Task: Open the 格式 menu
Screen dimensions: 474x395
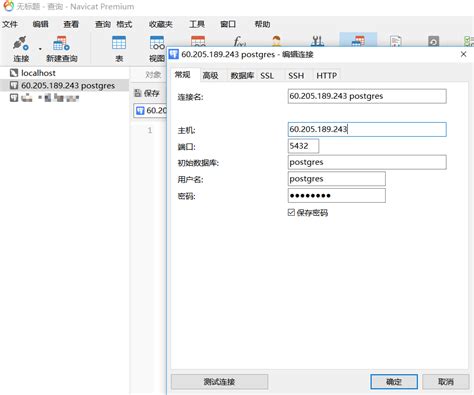Action: tap(124, 24)
